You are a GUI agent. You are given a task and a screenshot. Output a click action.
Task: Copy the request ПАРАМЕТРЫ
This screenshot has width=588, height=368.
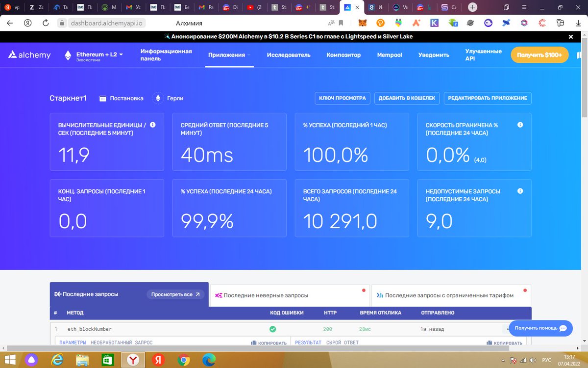[x=269, y=343]
